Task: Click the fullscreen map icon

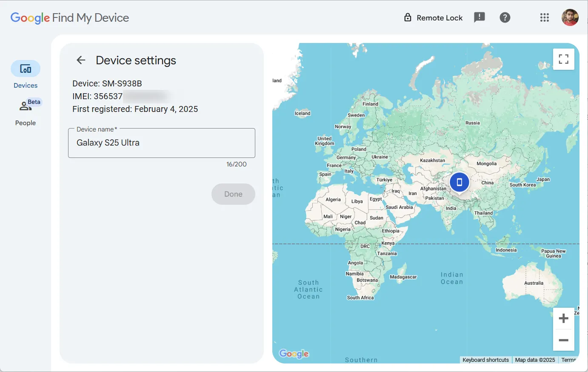Action: point(563,59)
